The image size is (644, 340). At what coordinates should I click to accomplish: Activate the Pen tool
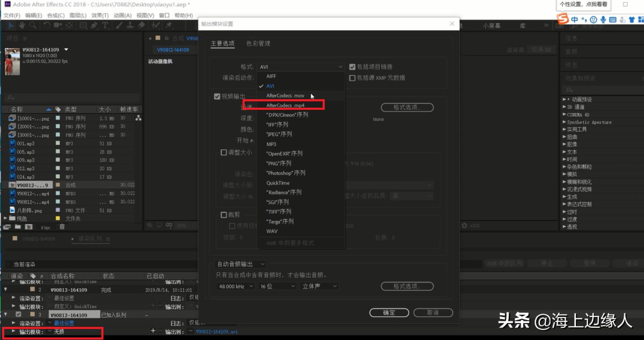[94, 26]
